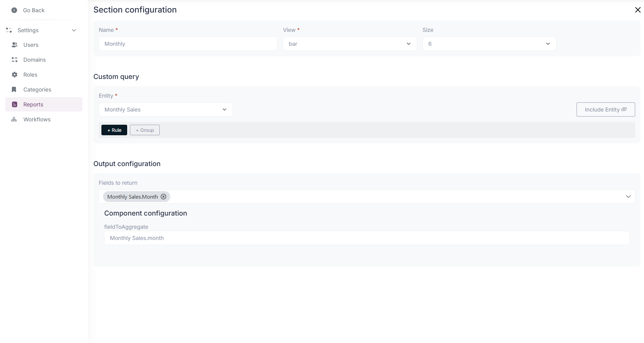
Task: Select the Reports icon in the sidebar
Action: click(14, 104)
